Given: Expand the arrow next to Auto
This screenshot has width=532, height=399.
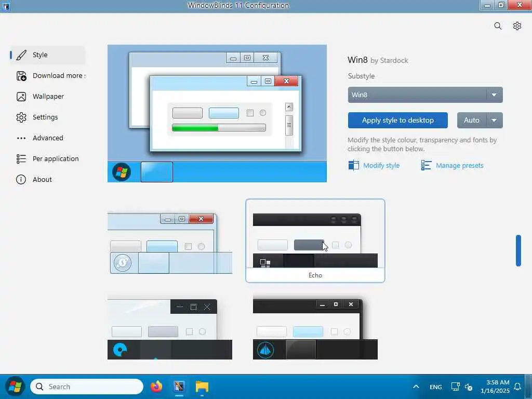Looking at the screenshot, I should tap(495, 121).
